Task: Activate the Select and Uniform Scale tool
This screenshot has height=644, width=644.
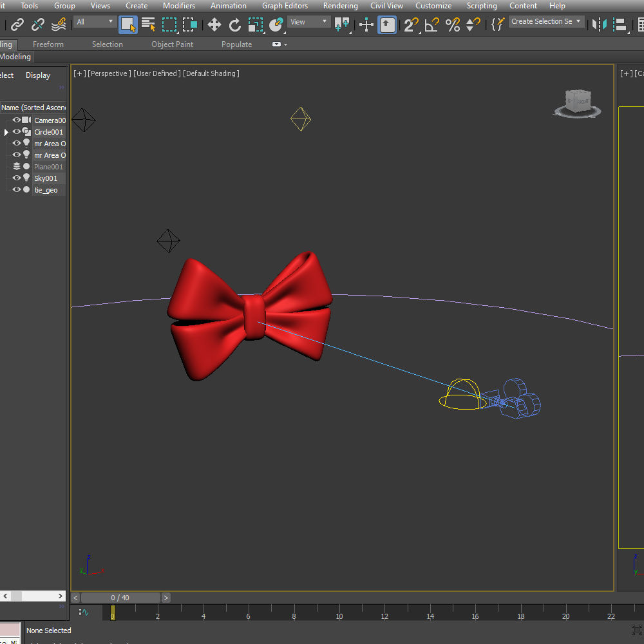Action: (256, 24)
